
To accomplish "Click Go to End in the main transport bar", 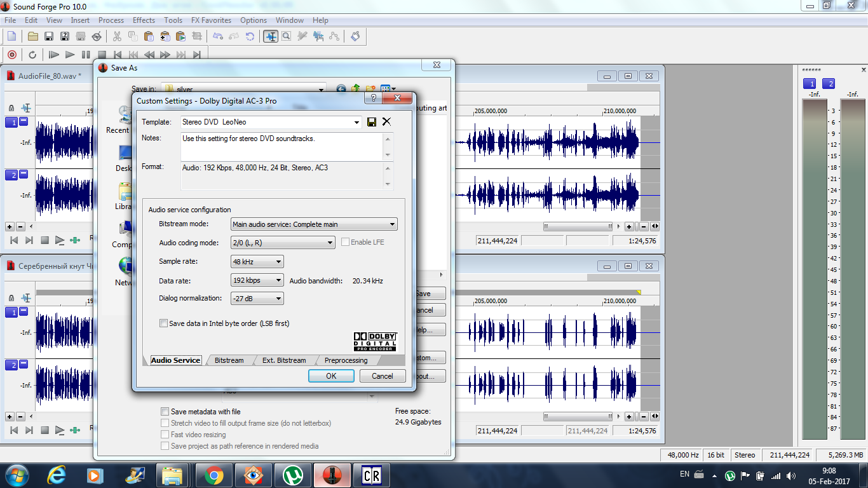I will click(197, 55).
